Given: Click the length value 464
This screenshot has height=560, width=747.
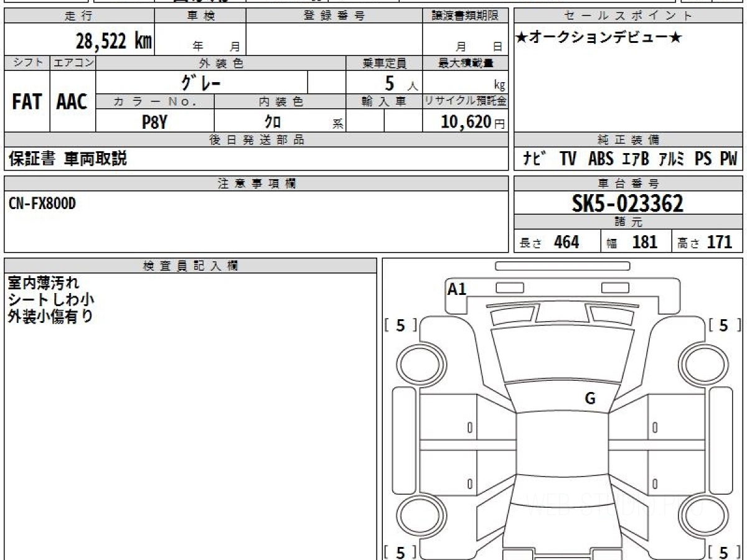Looking at the screenshot, I should coord(566,242).
